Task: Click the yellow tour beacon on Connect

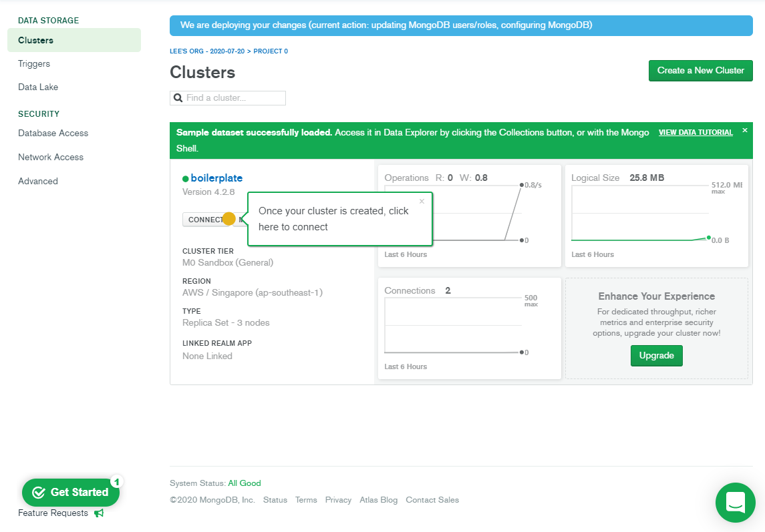Action: tap(228, 219)
